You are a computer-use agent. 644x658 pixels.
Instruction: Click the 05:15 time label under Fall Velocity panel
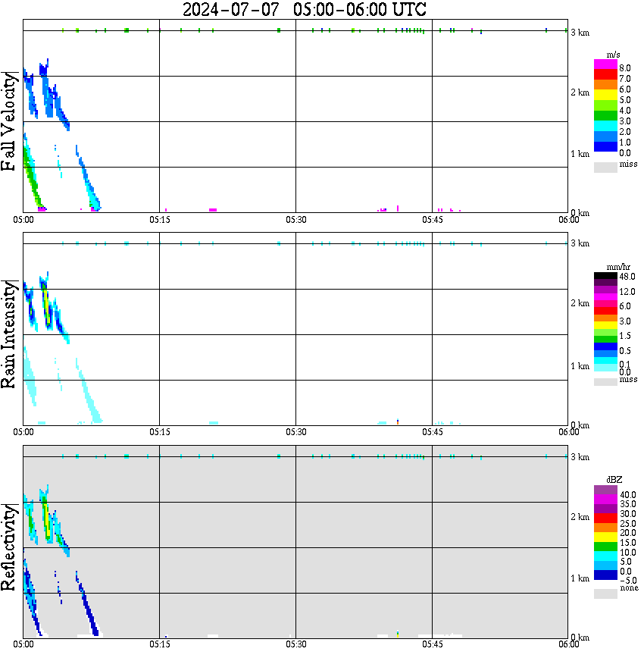click(159, 220)
